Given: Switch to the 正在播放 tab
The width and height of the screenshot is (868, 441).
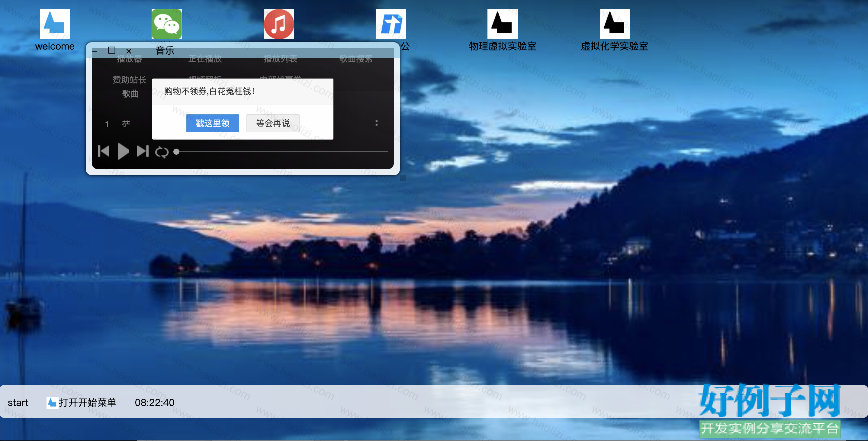Looking at the screenshot, I should pos(205,59).
